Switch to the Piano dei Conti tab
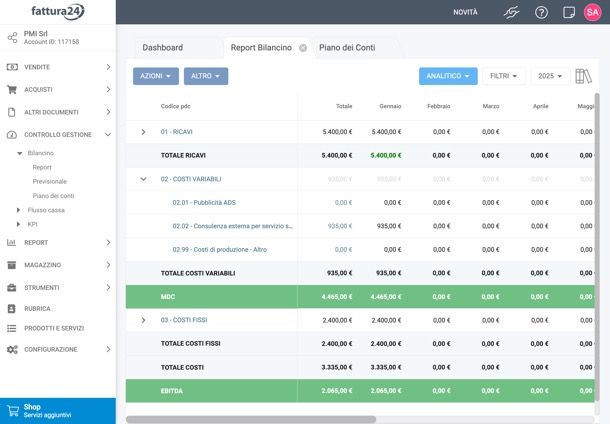 (x=347, y=48)
